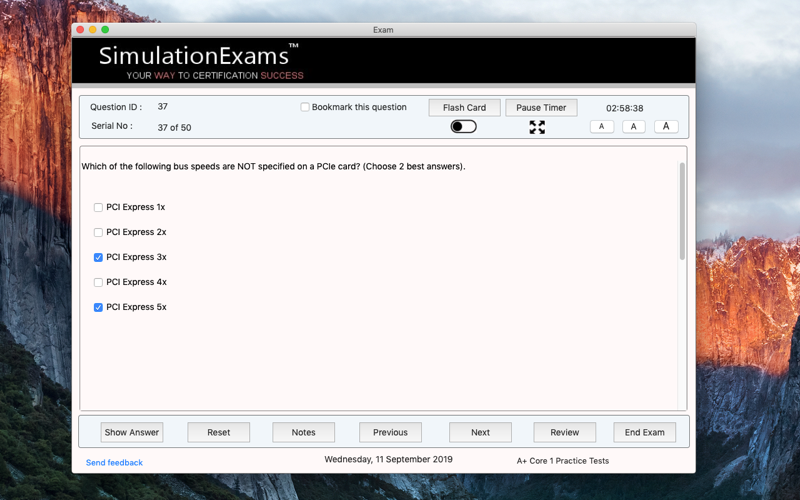Screen dimensions: 800x500
Task: Check the PCI Express 1x option
Action: pyautogui.click(x=98, y=207)
